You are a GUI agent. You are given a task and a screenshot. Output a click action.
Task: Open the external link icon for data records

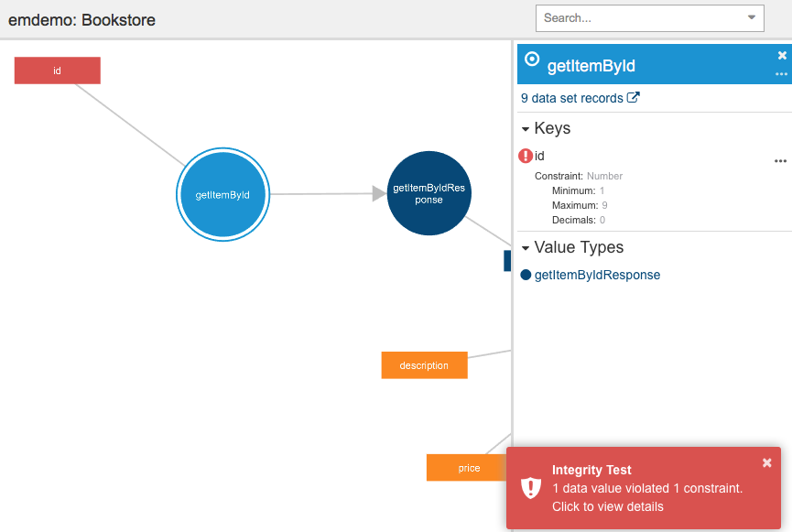click(x=633, y=97)
